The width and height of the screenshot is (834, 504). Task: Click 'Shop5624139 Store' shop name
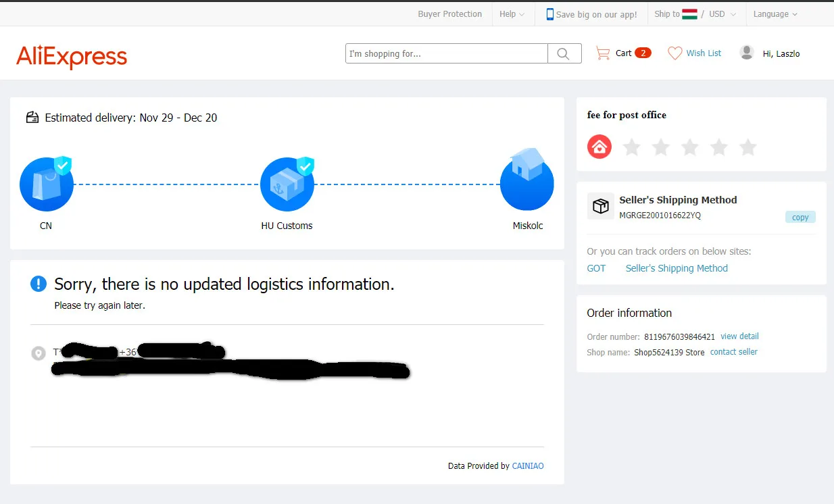tap(669, 352)
